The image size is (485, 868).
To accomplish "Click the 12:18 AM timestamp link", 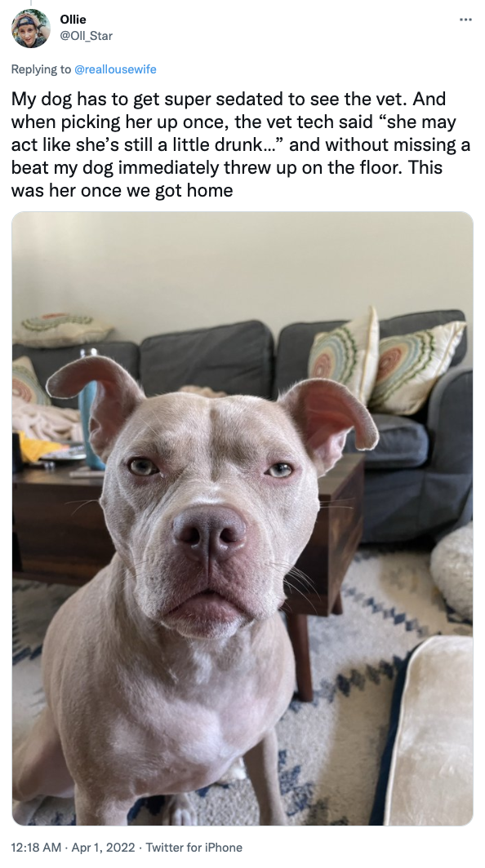I will pyautogui.click(x=36, y=848).
